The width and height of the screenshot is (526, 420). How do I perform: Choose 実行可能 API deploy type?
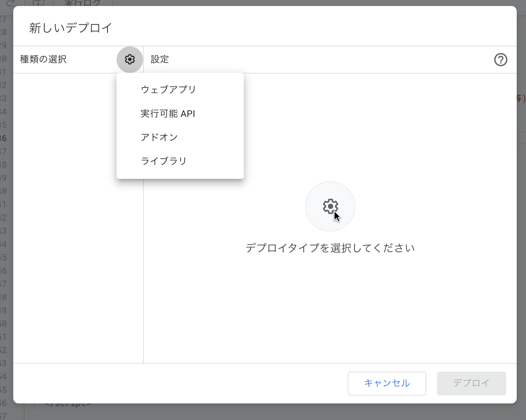tap(180, 114)
